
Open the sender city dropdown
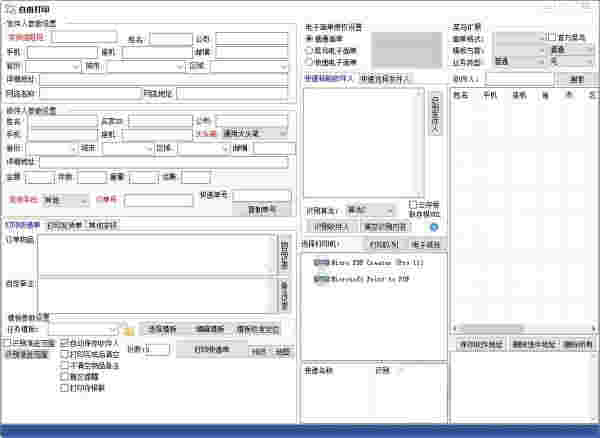tap(146, 67)
